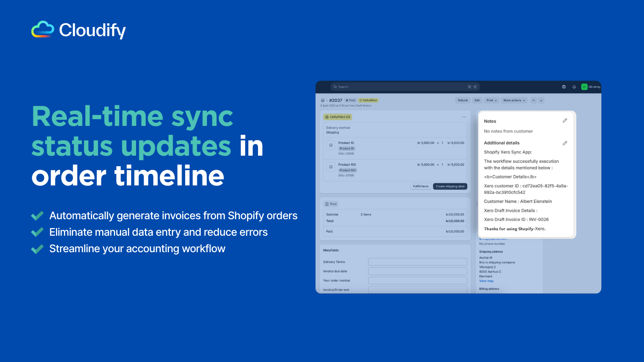Click the Refund menu item

pos(462,100)
